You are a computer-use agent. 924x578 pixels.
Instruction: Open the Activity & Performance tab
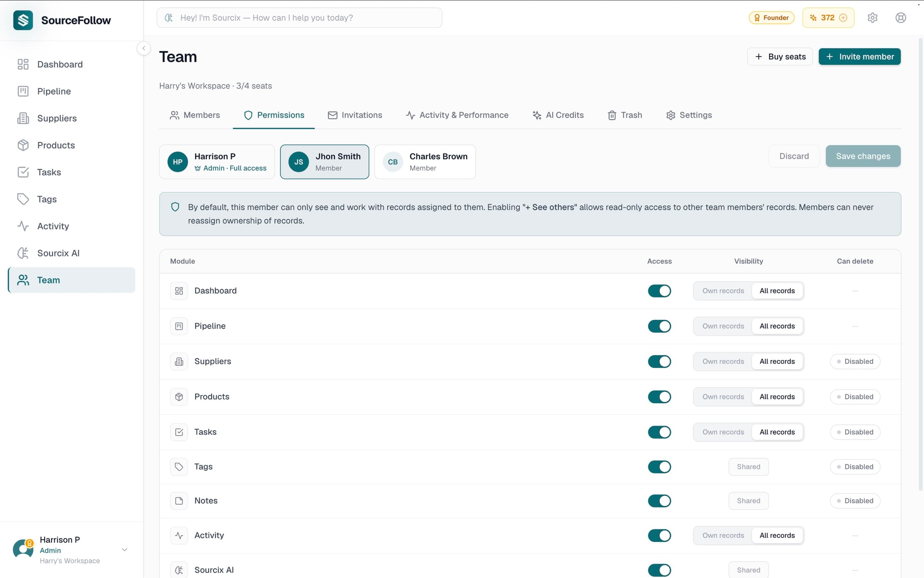click(457, 115)
